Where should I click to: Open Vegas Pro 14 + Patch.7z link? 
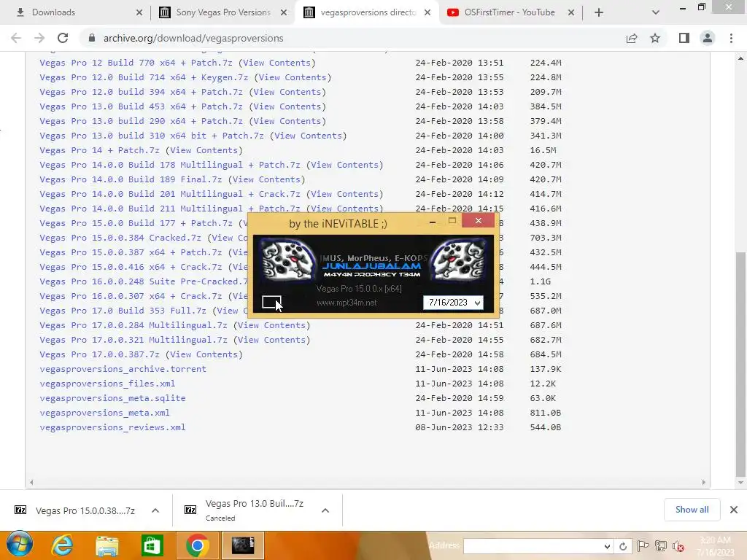click(x=99, y=150)
